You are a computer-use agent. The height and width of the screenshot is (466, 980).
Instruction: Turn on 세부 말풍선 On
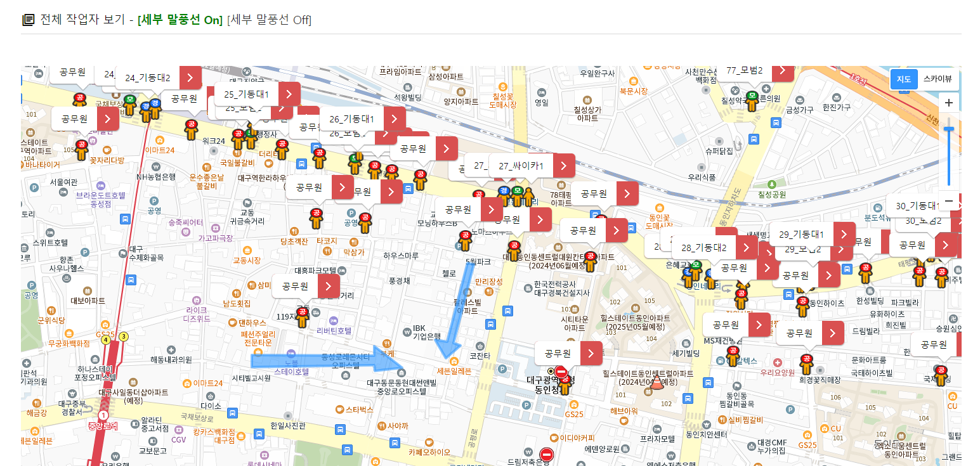click(x=181, y=20)
